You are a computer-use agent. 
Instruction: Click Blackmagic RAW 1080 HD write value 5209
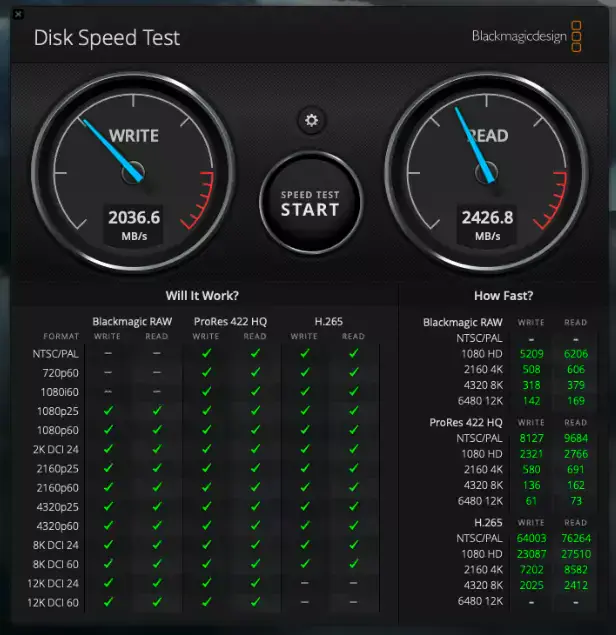click(x=531, y=354)
